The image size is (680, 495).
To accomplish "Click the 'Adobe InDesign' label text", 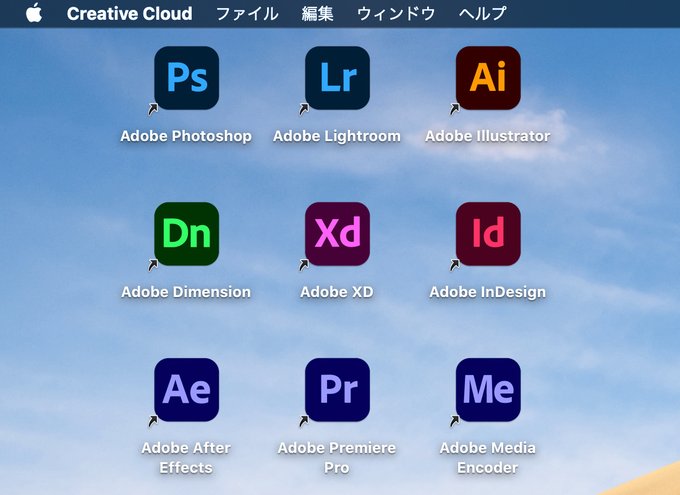I will (x=488, y=292).
